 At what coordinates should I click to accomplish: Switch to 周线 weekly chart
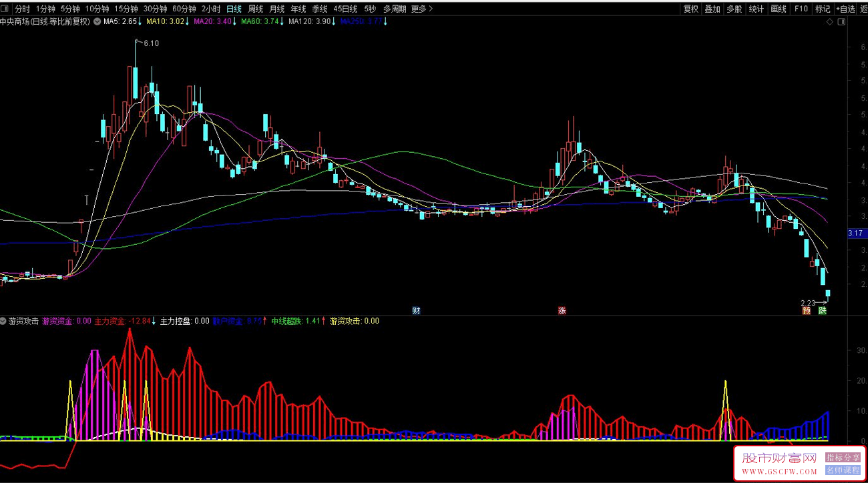[x=256, y=9]
